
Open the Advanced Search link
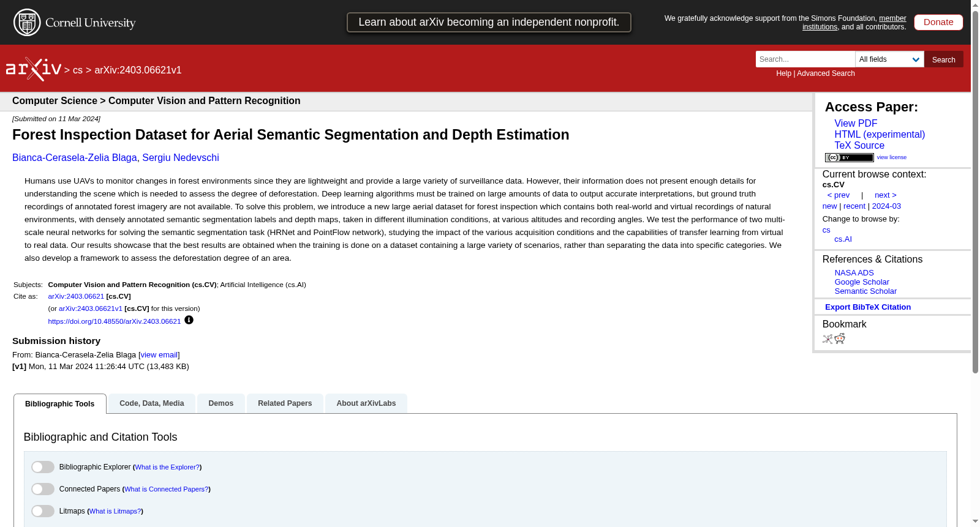click(x=826, y=73)
